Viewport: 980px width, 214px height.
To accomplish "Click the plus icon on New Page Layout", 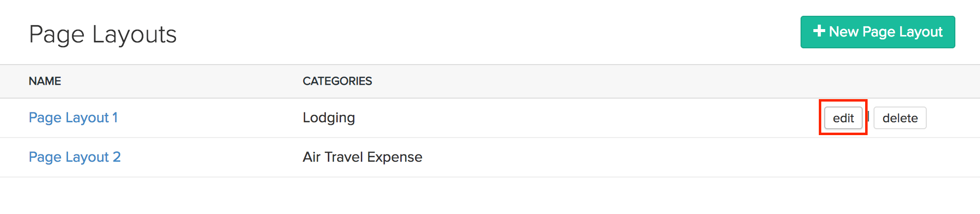I will tap(819, 31).
